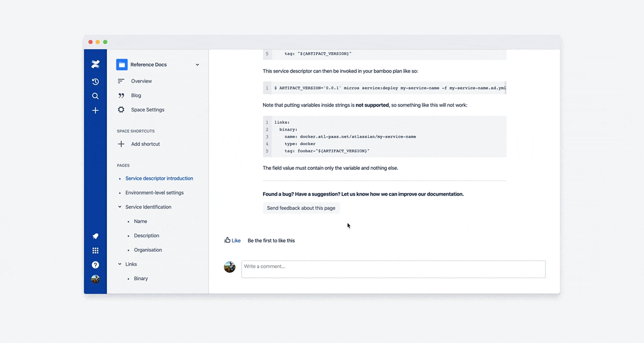Open Blog in space sidebar
Viewport: 644px width, 343px height.
136,95
